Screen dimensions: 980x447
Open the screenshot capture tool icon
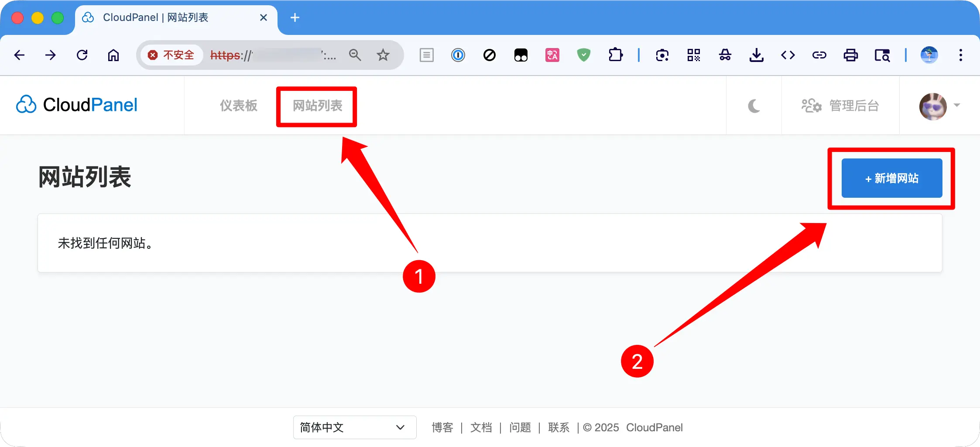pos(662,55)
